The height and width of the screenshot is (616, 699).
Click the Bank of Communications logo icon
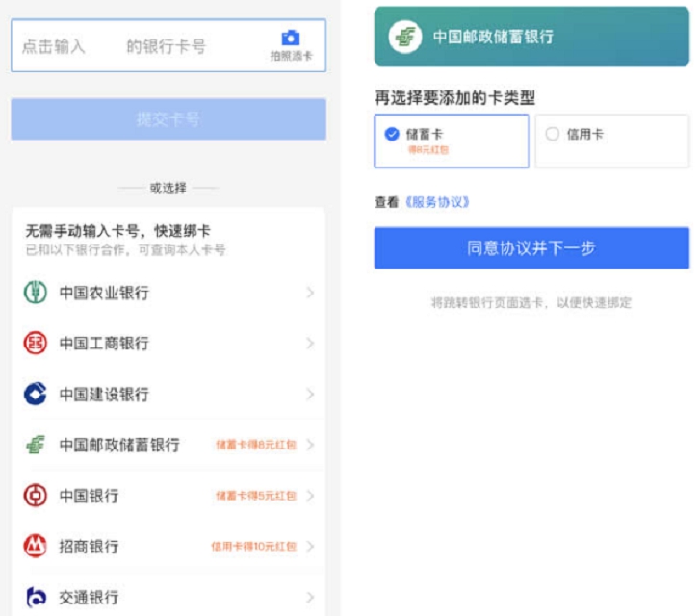(36, 597)
